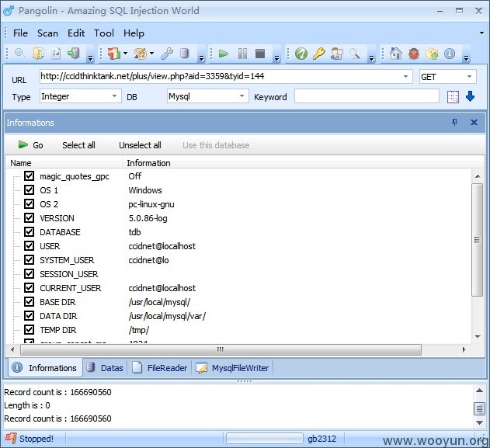Click Select all
The image size is (490, 448).
point(78,145)
